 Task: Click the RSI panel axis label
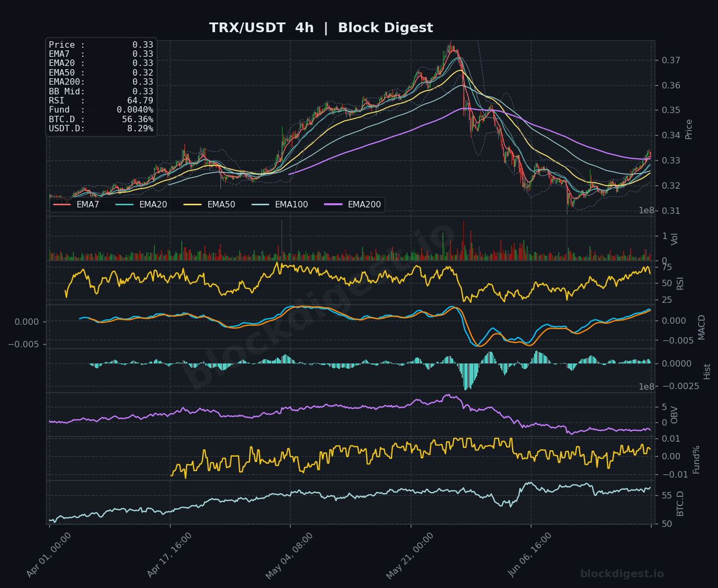(x=680, y=284)
